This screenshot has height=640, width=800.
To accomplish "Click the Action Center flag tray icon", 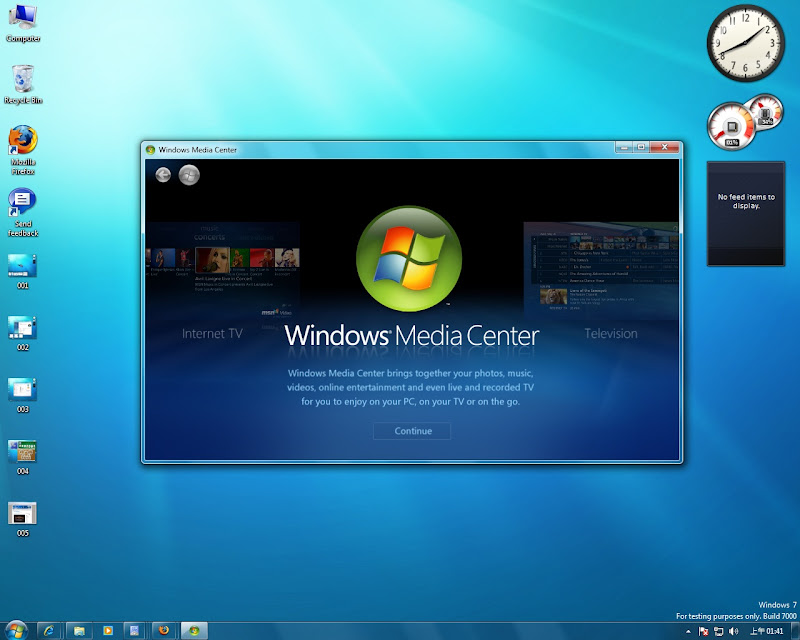I will 704,631.
